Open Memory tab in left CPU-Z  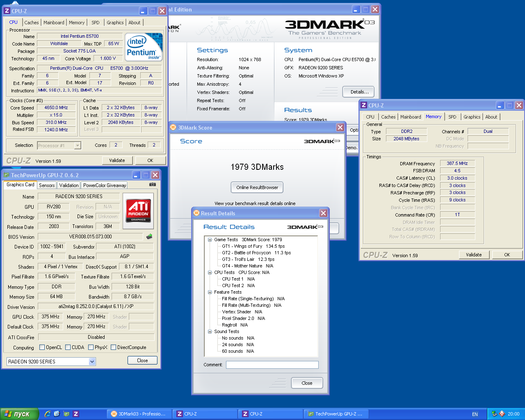pos(77,23)
